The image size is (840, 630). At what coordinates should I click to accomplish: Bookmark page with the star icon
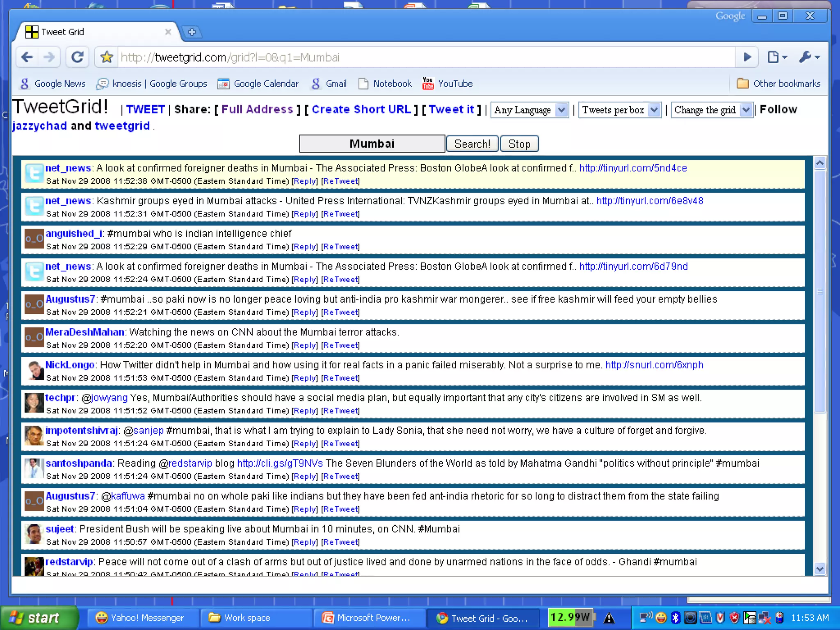(x=107, y=57)
